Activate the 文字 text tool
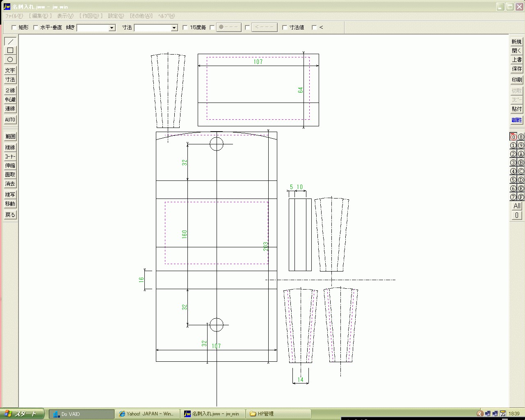Screen dimensions: 525x420 click(x=10, y=71)
